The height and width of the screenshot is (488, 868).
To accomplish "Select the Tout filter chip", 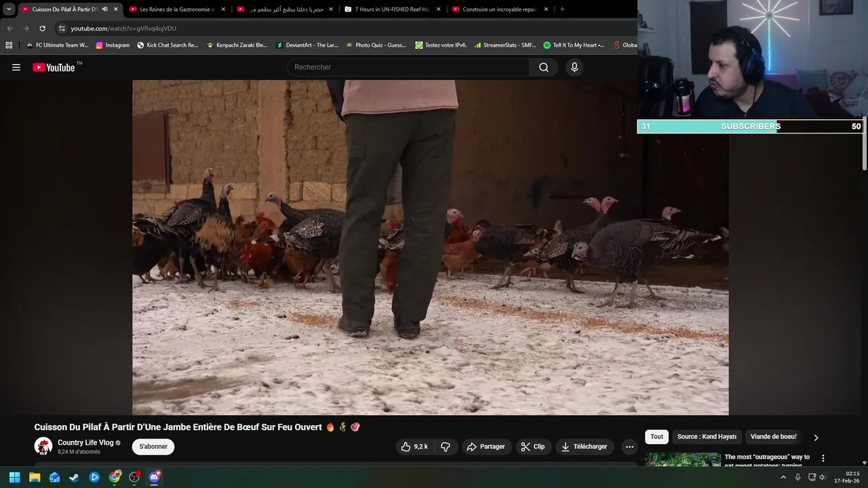I will [x=656, y=436].
